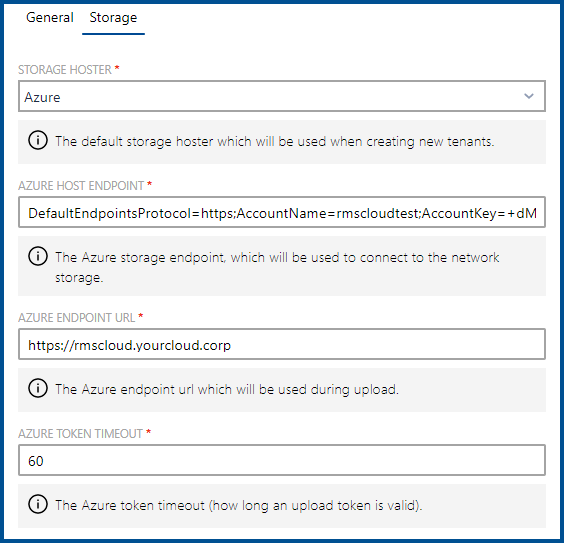This screenshot has height=543, width=564.
Task: Select the Storage tab
Action: (x=113, y=18)
